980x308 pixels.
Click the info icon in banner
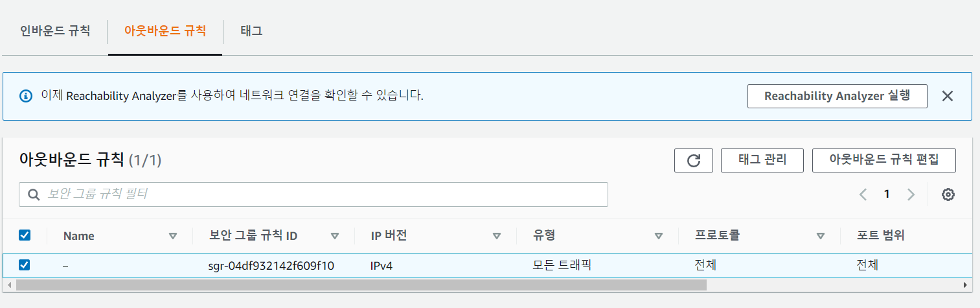coord(26,96)
